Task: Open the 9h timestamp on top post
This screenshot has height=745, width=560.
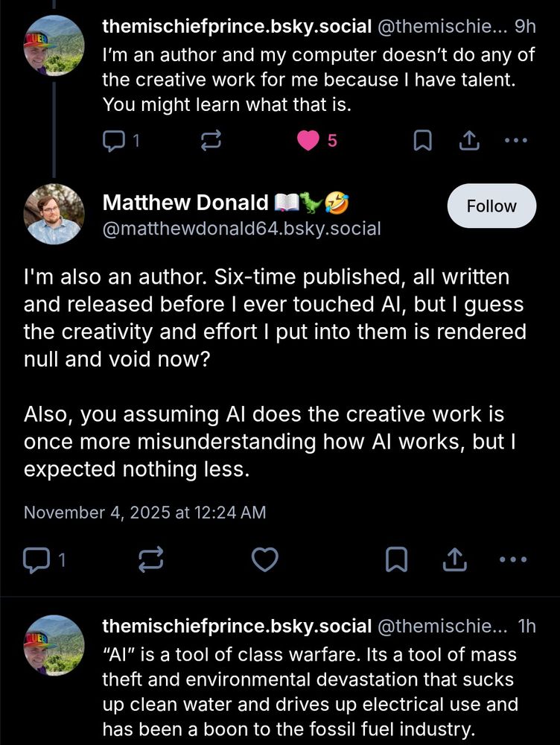Action: tap(525, 27)
